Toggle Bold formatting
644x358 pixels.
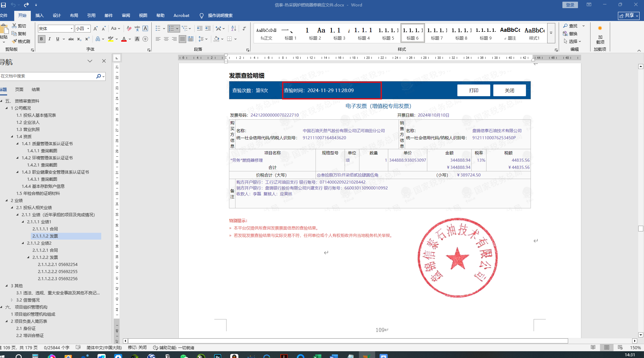coord(41,39)
